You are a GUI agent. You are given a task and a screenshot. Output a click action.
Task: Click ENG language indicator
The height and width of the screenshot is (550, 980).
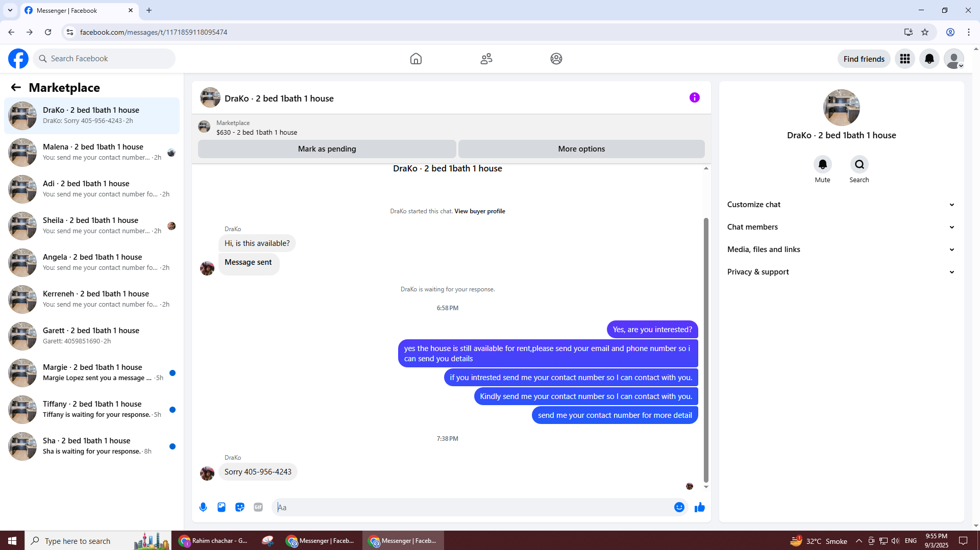911,541
